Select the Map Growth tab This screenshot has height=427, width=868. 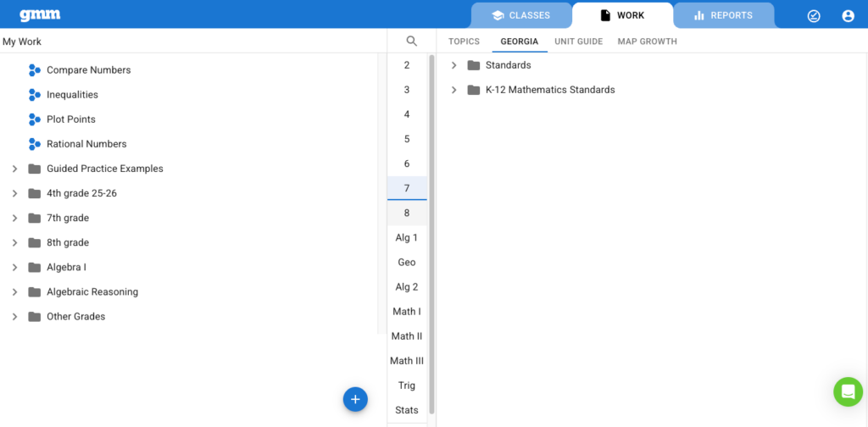pos(647,42)
